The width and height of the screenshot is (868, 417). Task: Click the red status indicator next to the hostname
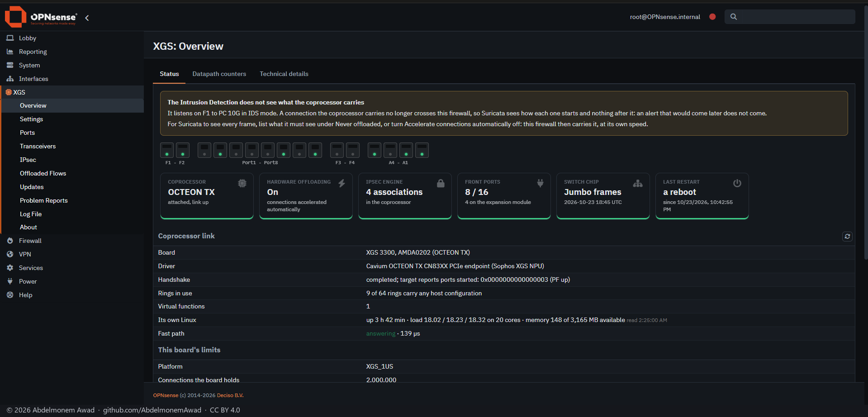tap(712, 17)
